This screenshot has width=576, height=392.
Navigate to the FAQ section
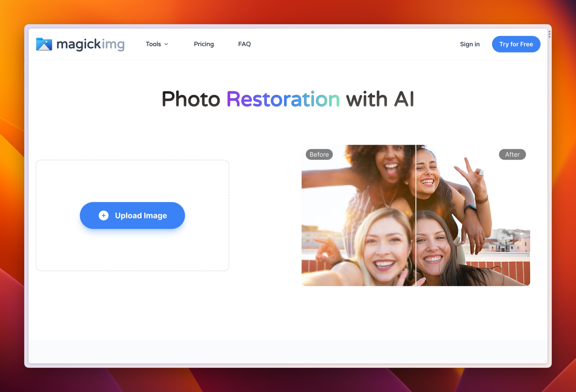(x=244, y=44)
